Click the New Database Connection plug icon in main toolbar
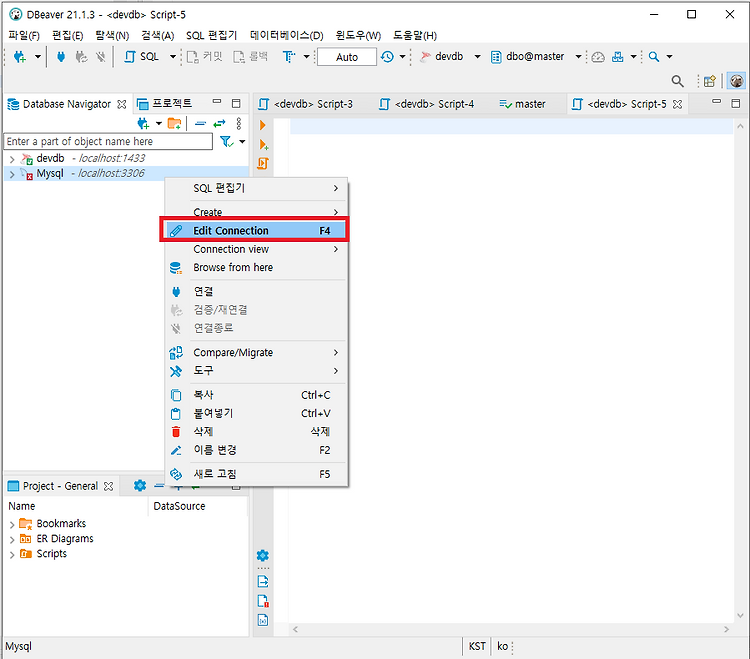Image resolution: width=750 pixels, height=659 pixels. (x=20, y=57)
